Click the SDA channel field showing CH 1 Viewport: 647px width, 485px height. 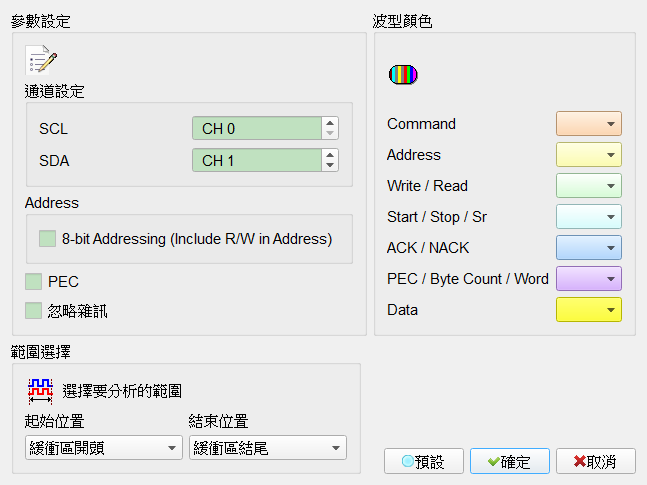point(257,160)
